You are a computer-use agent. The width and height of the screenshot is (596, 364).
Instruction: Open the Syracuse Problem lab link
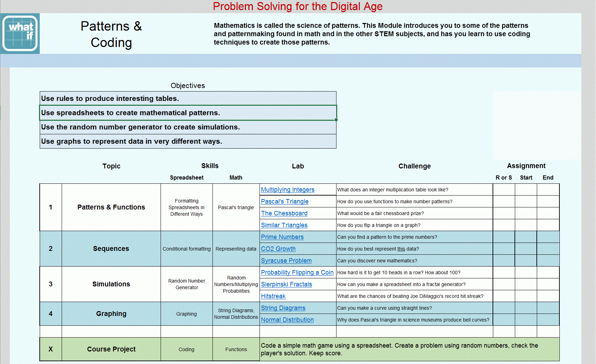click(286, 261)
